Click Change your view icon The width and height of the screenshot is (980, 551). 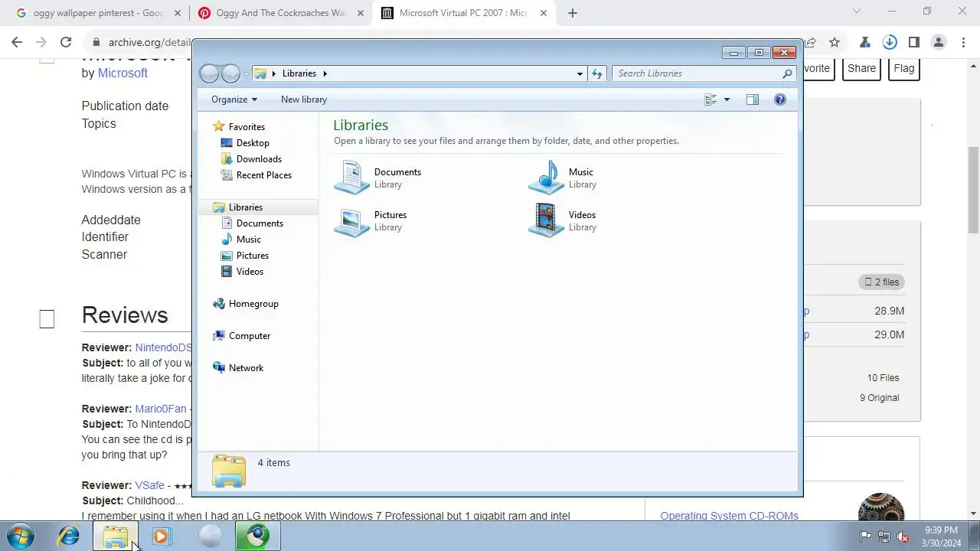click(710, 99)
